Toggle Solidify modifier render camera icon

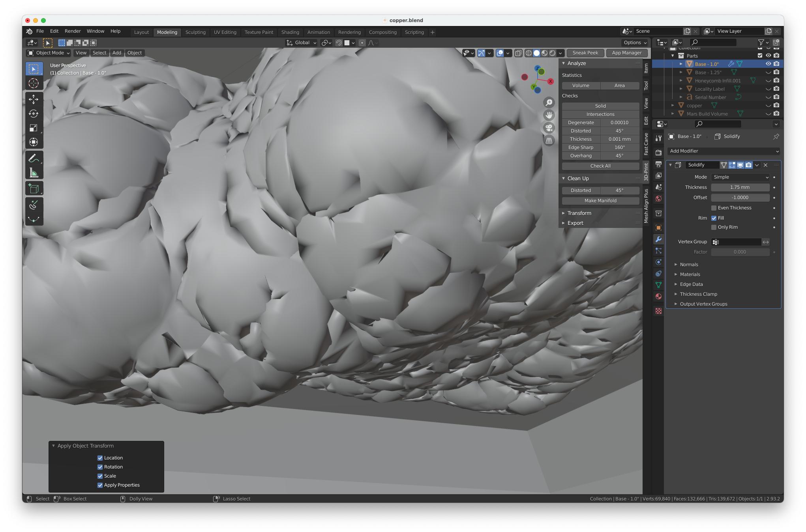748,165
